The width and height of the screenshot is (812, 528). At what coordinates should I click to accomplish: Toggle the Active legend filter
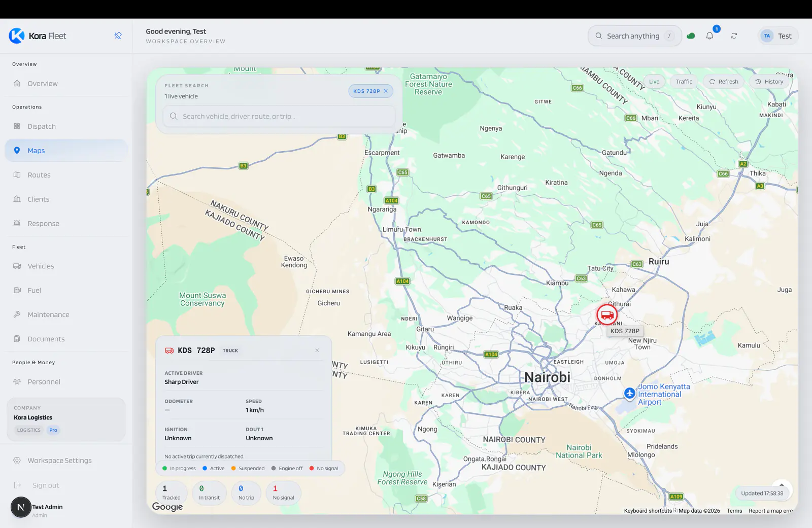(214, 469)
